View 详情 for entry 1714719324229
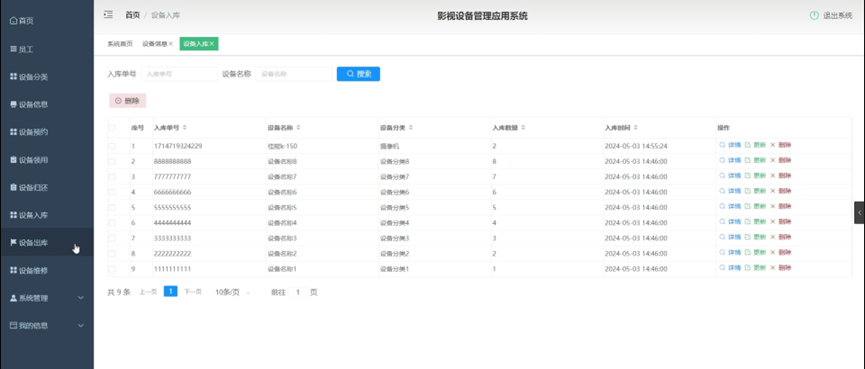Image resolution: width=865 pixels, height=369 pixels. (x=730, y=145)
